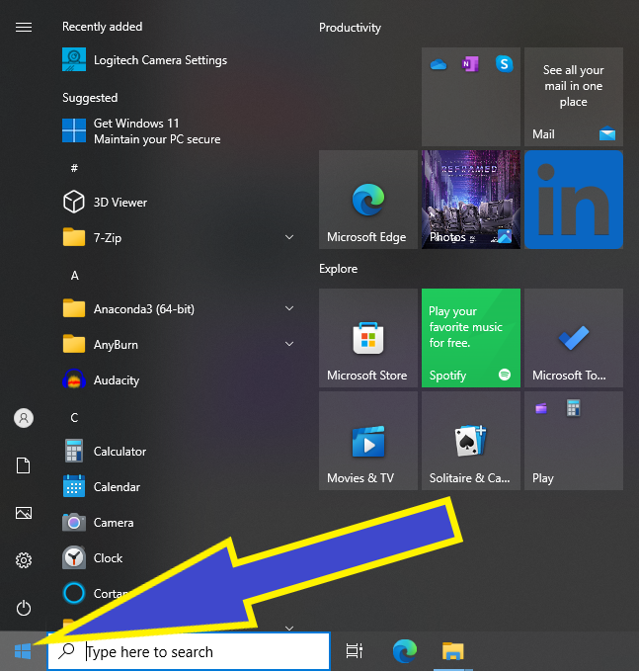Open the Solitaire & Casual Games tile

[471, 441]
